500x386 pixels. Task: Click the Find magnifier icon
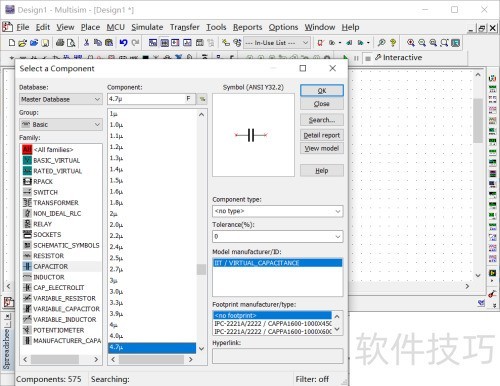(x=382, y=43)
